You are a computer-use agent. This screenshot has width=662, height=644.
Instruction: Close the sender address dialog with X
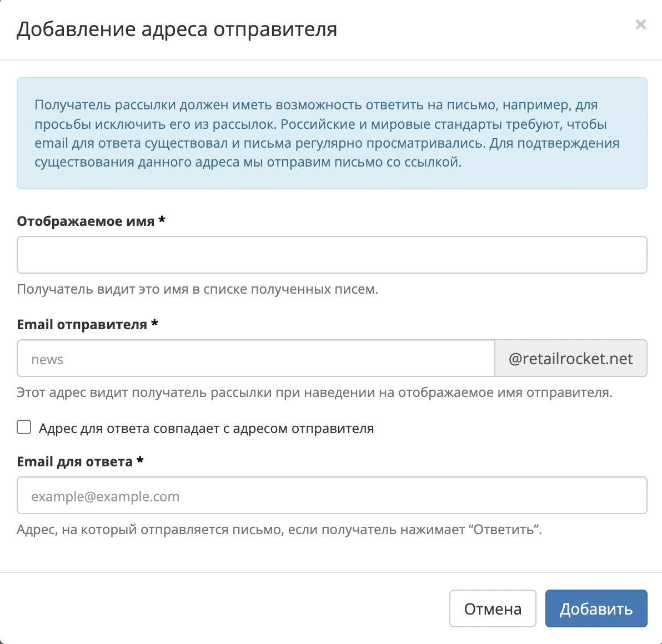(640, 25)
